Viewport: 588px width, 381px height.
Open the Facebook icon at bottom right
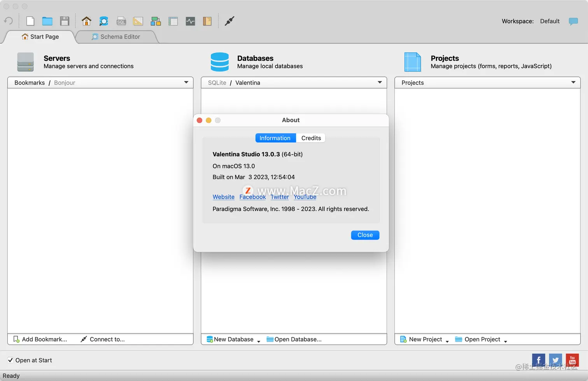pos(539,360)
